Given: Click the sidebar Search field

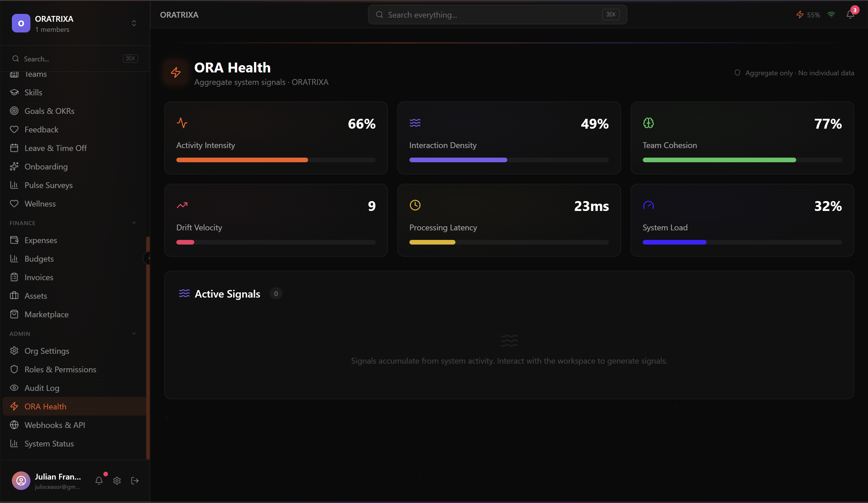Looking at the screenshot, I should coord(75,59).
